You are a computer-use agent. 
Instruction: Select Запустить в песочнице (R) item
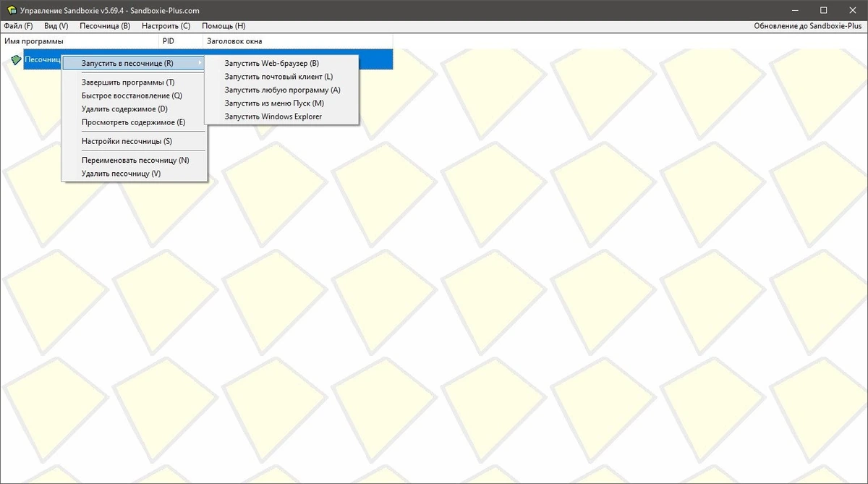(135, 64)
